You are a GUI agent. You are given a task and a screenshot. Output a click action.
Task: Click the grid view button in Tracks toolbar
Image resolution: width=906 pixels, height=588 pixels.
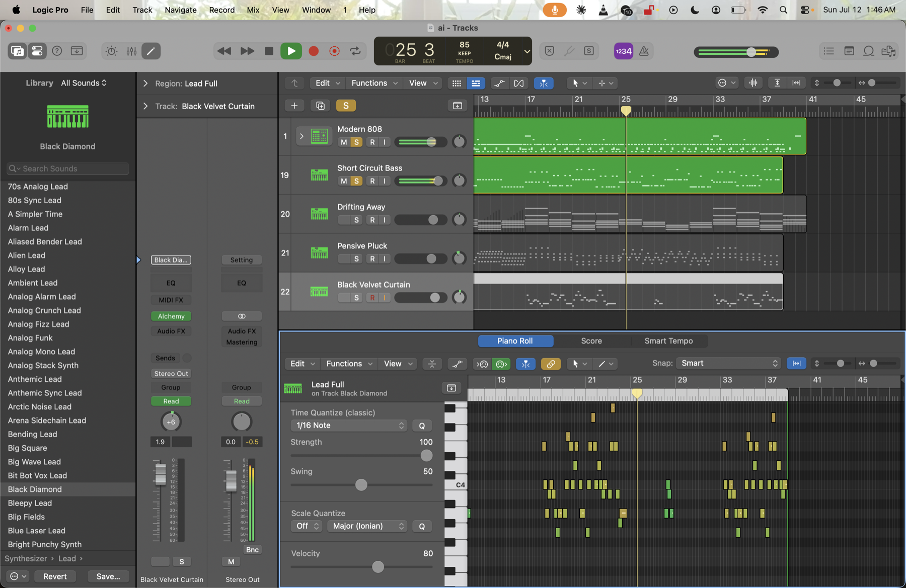tap(457, 83)
